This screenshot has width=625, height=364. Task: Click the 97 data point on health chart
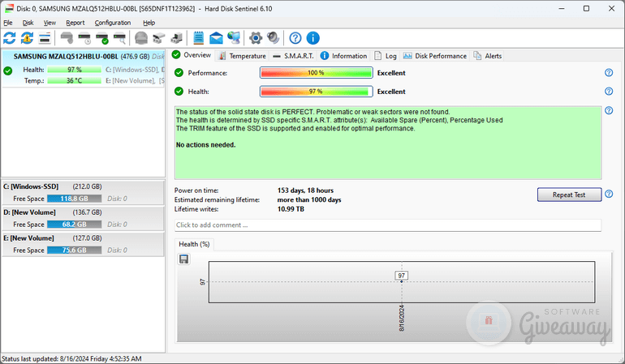402,281
